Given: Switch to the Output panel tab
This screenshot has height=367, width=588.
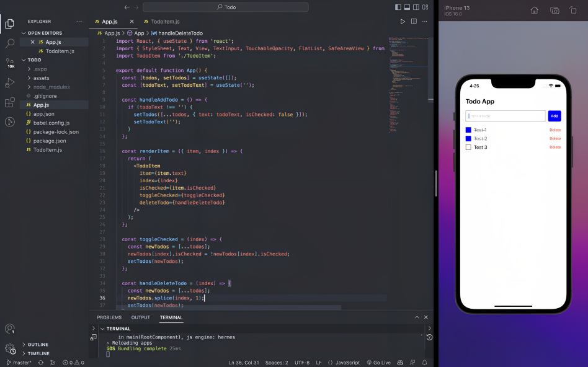Looking at the screenshot, I should pyautogui.click(x=141, y=317).
